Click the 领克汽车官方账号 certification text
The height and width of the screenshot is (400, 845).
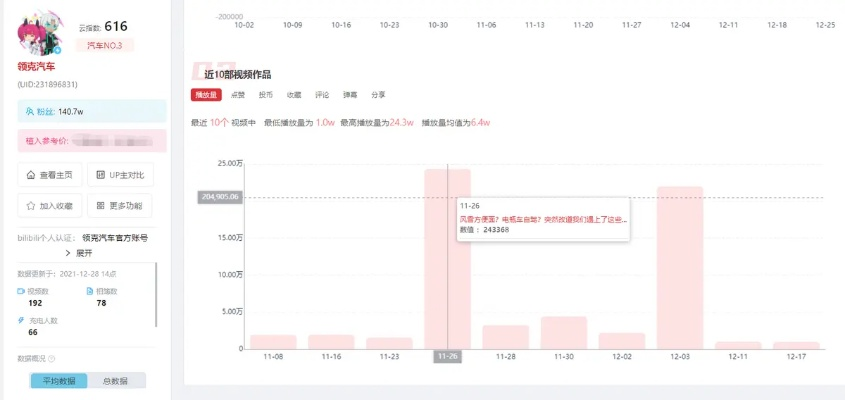click(115, 237)
